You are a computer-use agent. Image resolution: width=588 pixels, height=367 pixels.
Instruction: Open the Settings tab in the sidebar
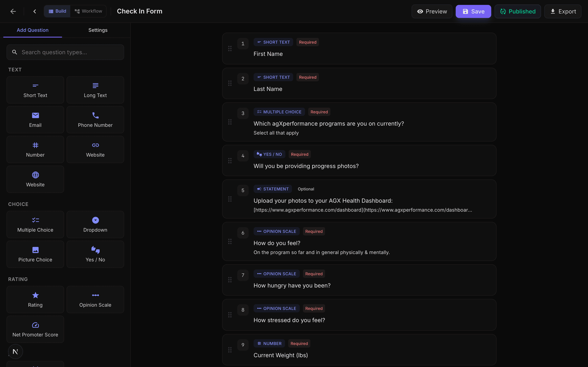coord(98,30)
